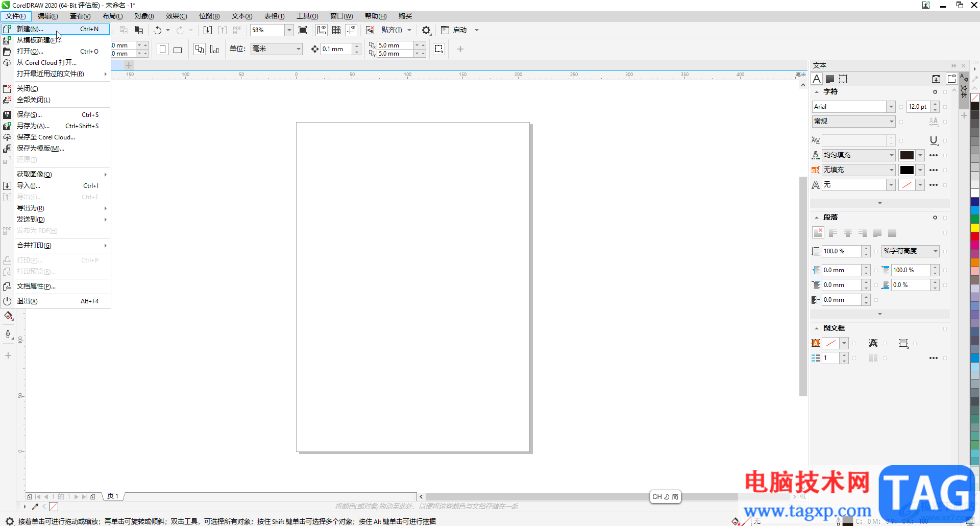The height and width of the screenshot is (526, 980).
Task: Choose 打开(O)... from File menu
Action: 56,52
